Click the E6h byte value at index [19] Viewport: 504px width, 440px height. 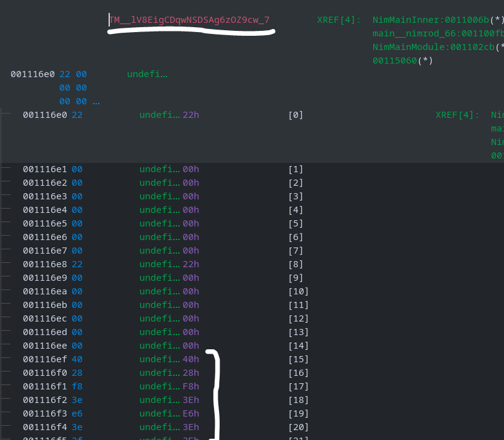click(191, 413)
